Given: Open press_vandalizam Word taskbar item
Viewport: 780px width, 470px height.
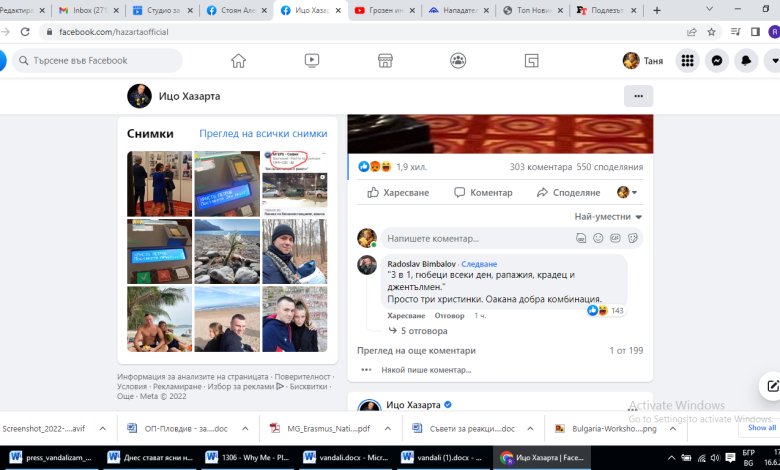Looking at the screenshot, I should point(52,457).
